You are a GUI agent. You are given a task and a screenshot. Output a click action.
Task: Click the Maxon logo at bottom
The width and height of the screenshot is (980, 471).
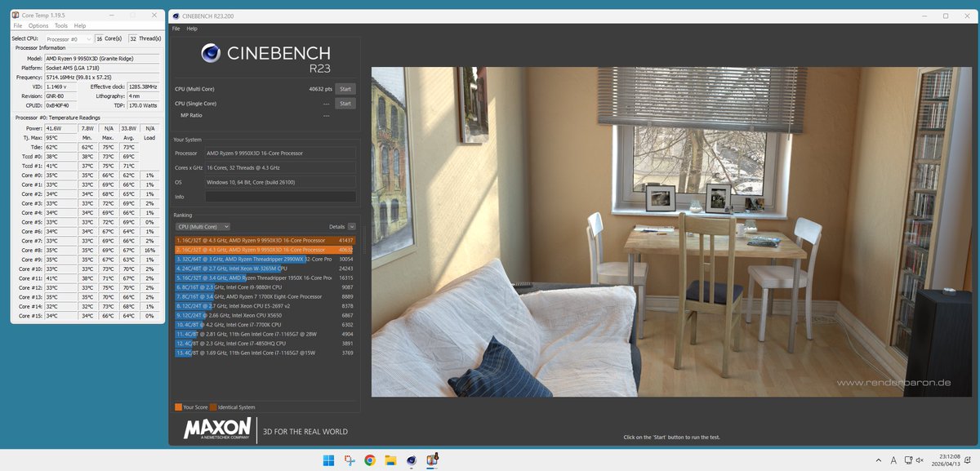[217, 429]
